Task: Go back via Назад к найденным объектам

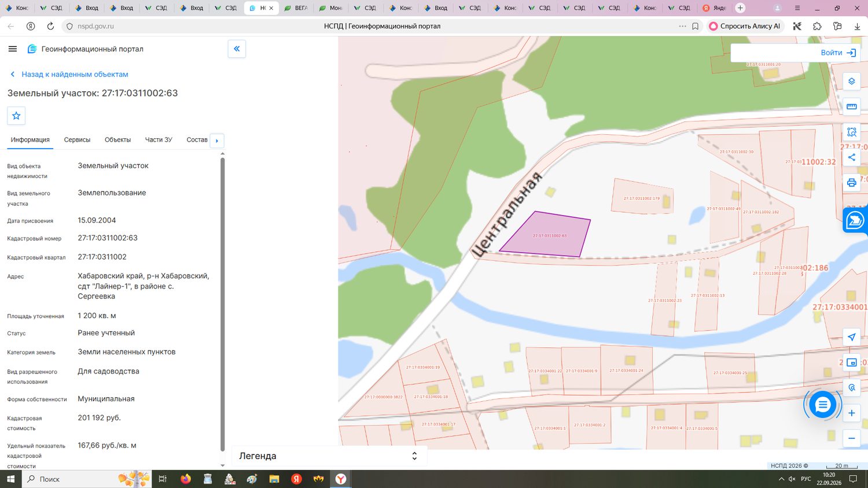Action: [69, 75]
